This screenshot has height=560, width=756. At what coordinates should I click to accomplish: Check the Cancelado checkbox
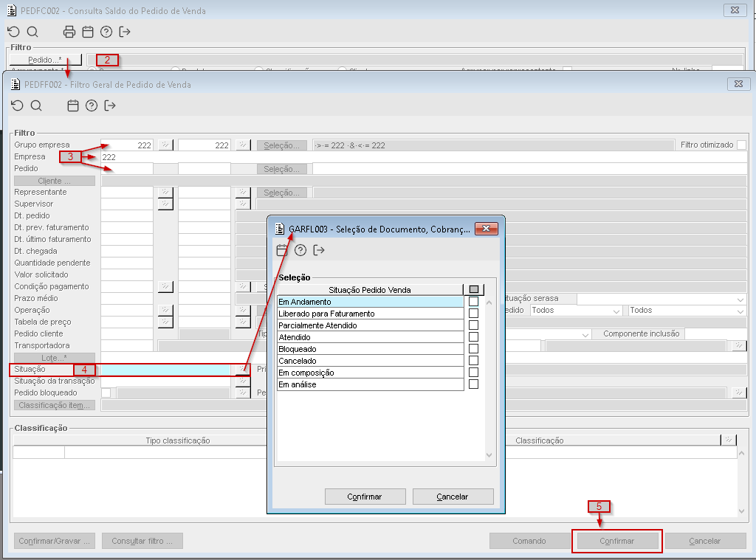coord(473,361)
